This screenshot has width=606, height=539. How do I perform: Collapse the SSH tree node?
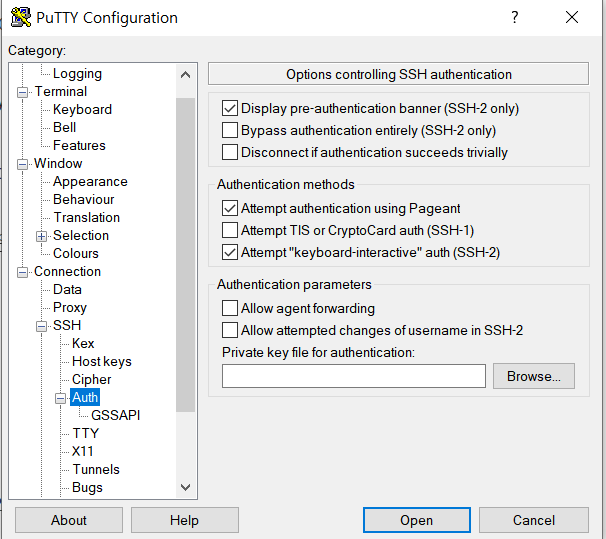tap(41, 326)
